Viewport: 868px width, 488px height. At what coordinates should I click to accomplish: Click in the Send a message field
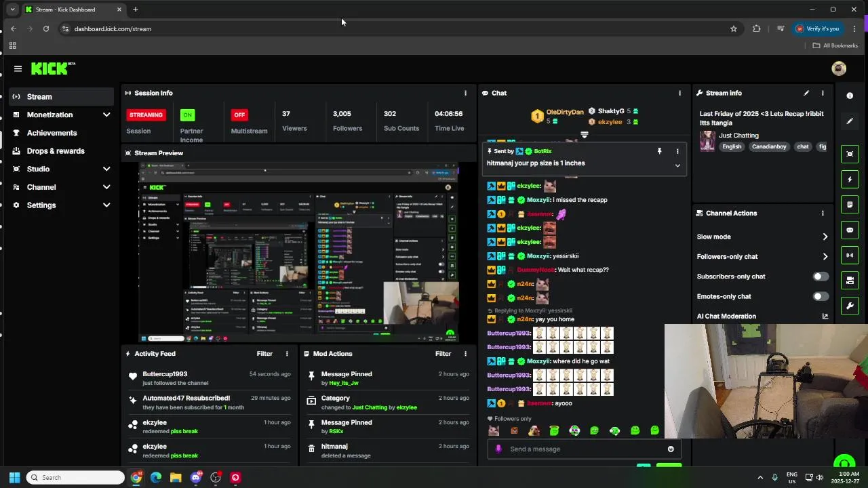click(x=585, y=449)
